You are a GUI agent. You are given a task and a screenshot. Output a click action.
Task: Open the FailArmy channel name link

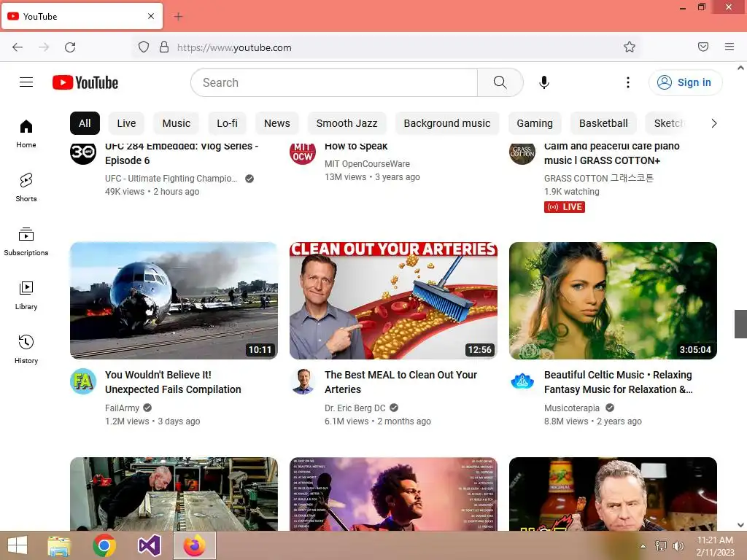click(x=122, y=408)
